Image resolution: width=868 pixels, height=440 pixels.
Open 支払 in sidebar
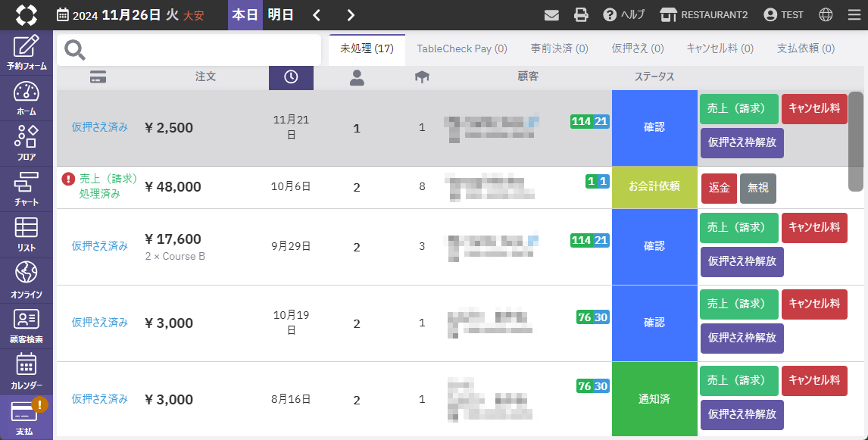pos(27,417)
